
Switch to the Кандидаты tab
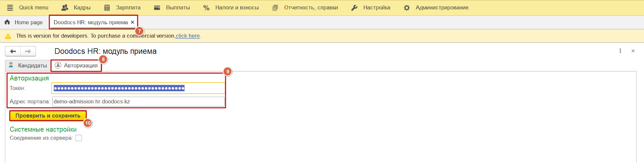pos(28,65)
